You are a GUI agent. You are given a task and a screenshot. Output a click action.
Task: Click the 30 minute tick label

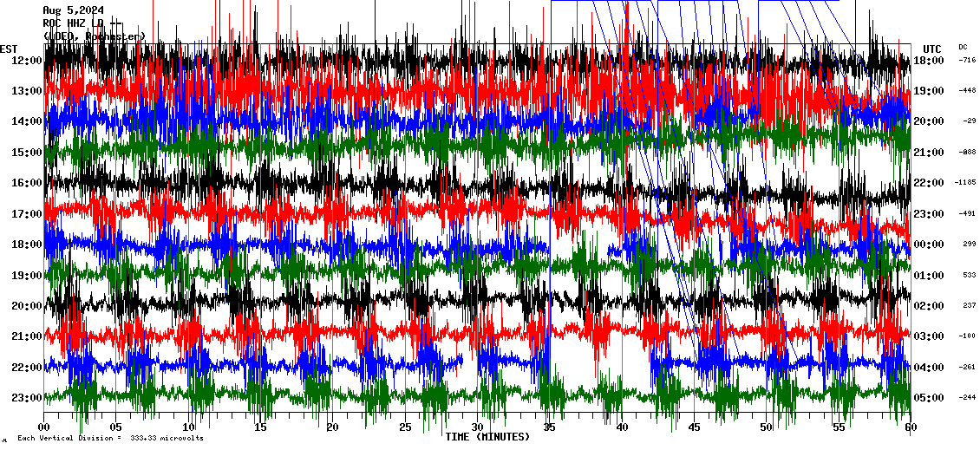click(x=477, y=427)
